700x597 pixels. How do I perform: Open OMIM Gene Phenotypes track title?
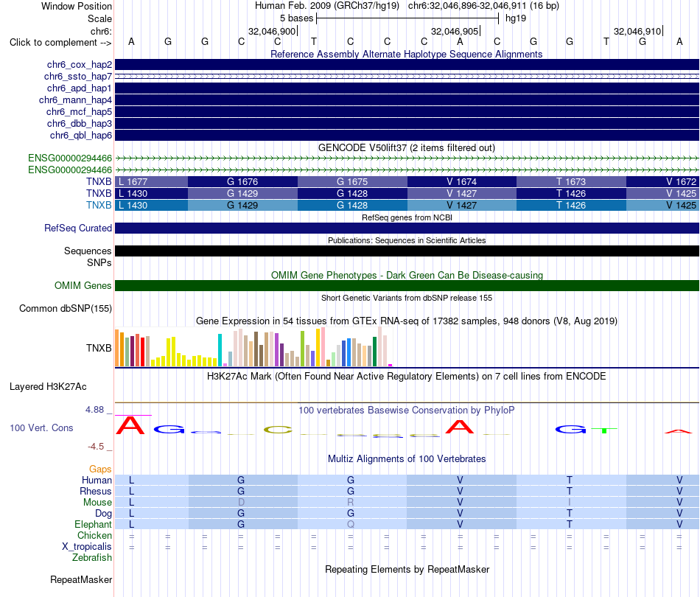tap(407, 275)
